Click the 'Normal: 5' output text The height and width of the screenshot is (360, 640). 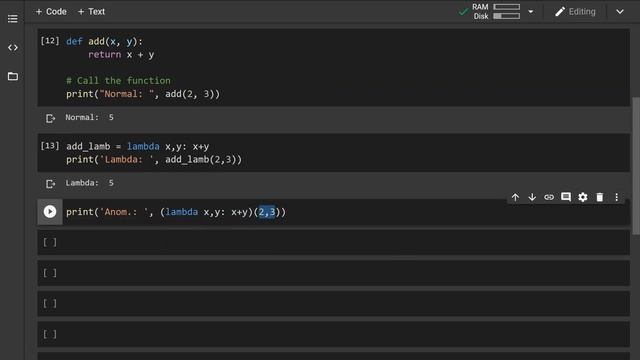pyautogui.click(x=89, y=118)
